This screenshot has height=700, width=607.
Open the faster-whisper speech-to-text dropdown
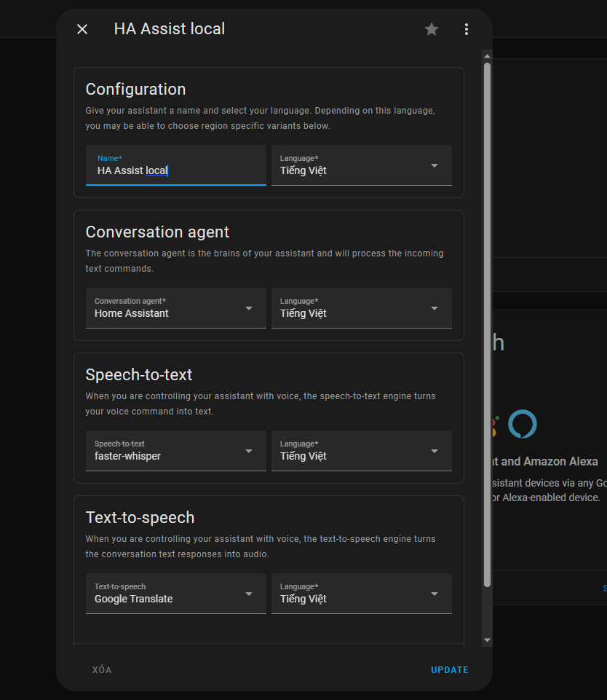(x=175, y=451)
